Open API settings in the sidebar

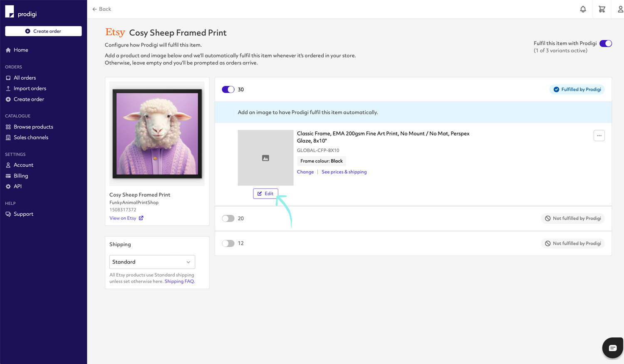coord(17,186)
